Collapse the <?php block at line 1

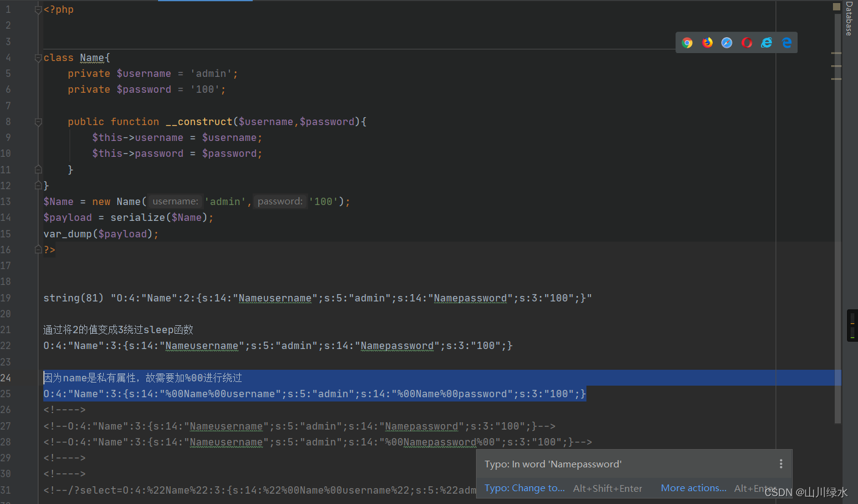pos(38,10)
